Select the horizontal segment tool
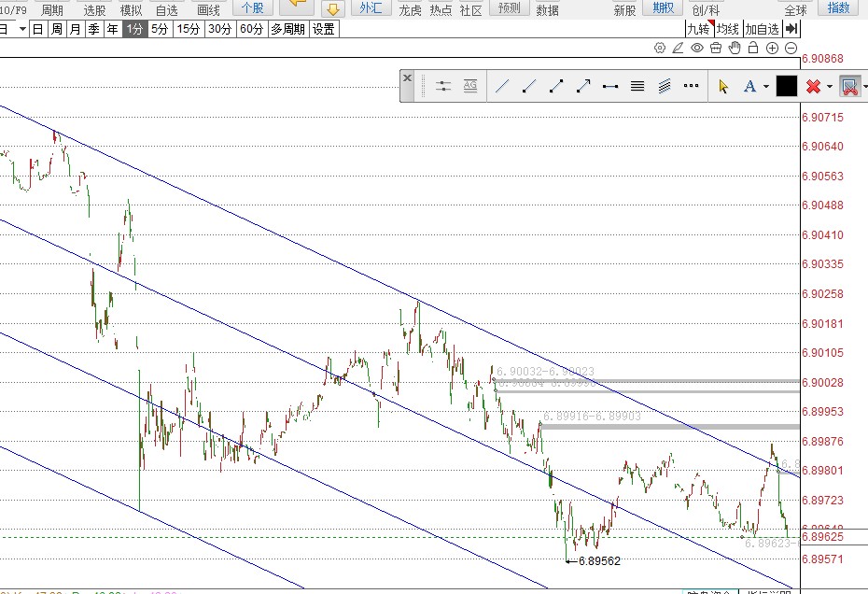Image resolution: width=868 pixels, height=594 pixels. pyautogui.click(x=610, y=86)
